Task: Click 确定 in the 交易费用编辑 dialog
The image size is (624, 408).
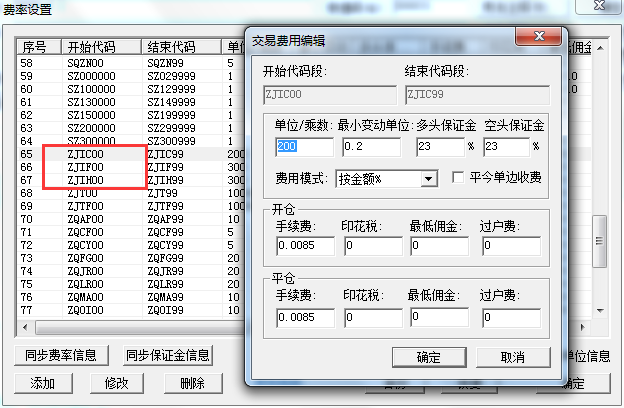Action: 429,357
